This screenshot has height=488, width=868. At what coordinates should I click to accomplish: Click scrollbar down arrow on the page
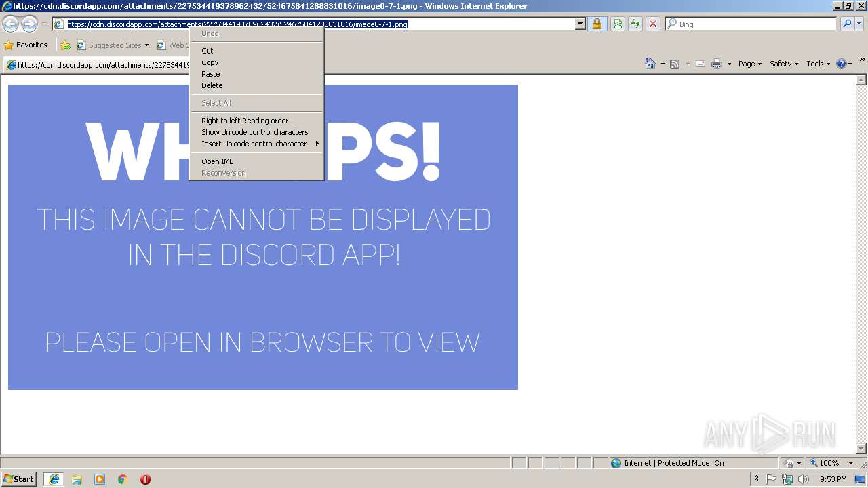pyautogui.click(x=861, y=449)
